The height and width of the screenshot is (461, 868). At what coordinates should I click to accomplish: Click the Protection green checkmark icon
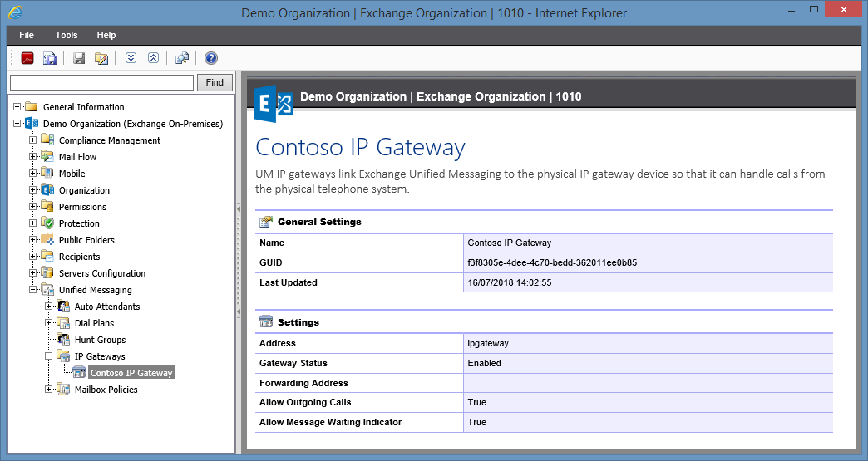[x=47, y=223]
